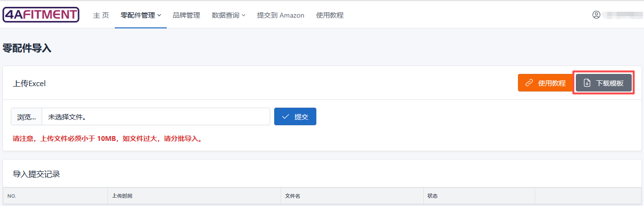Click the 上传时间 column header

(122, 196)
